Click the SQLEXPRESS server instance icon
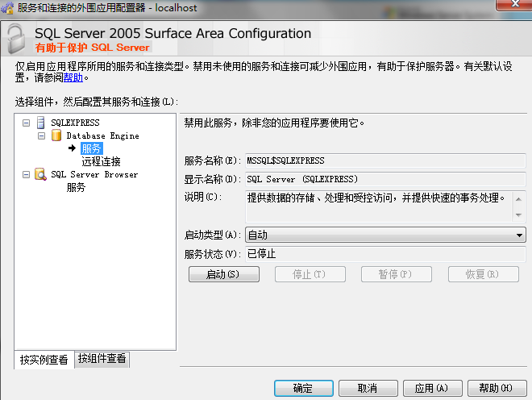The height and width of the screenshot is (400, 532). pos(41,123)
